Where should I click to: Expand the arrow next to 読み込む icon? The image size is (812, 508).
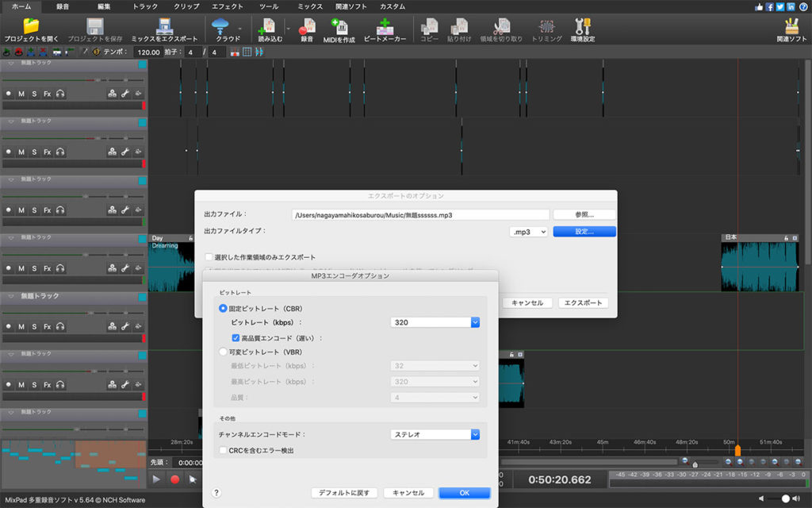tap(288, 29)
